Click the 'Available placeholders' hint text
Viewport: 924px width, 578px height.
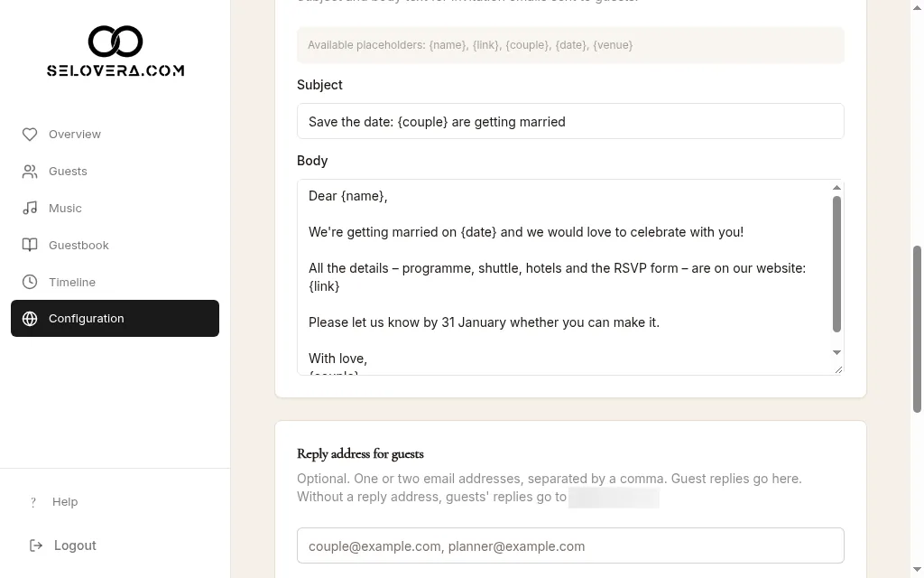(x=470, y=45)
